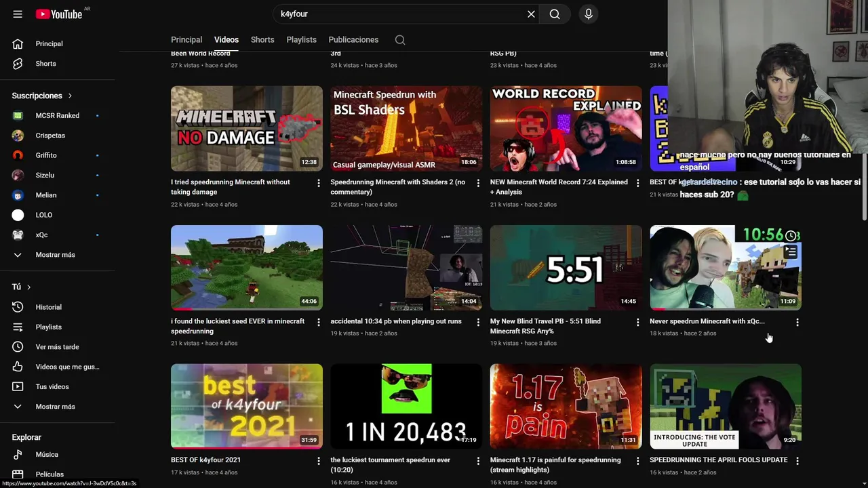Screen dimensions: 868x488
Task: Open options for 1.17 is painful video
Action: [x=637, y=461]
